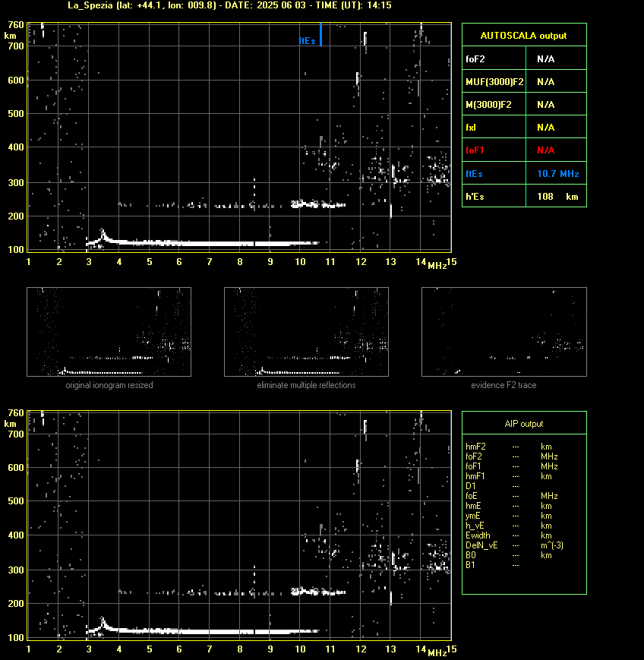Select the N/A value beside MUF(3000)F2

pos(545,82)
